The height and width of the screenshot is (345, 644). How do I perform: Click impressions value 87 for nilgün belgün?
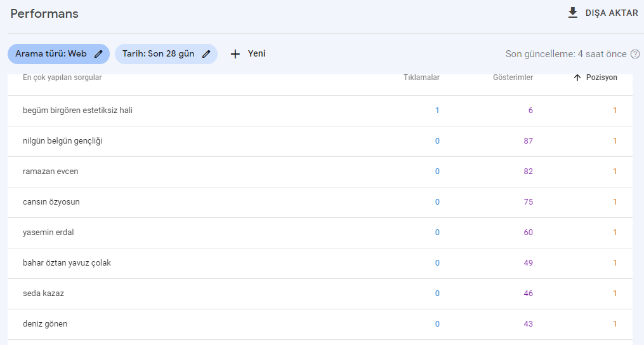[x=528, y=141]
